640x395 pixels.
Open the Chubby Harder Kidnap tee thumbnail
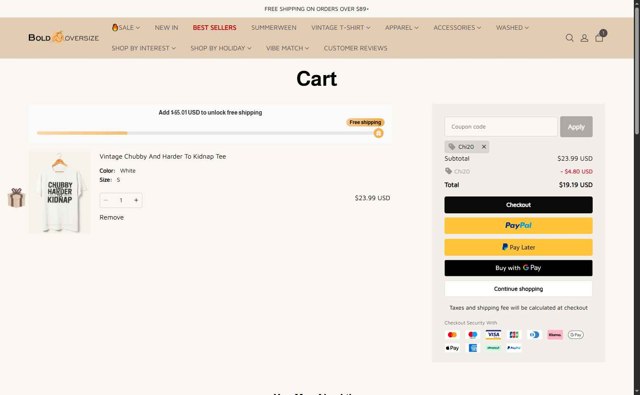pos(60,193)
